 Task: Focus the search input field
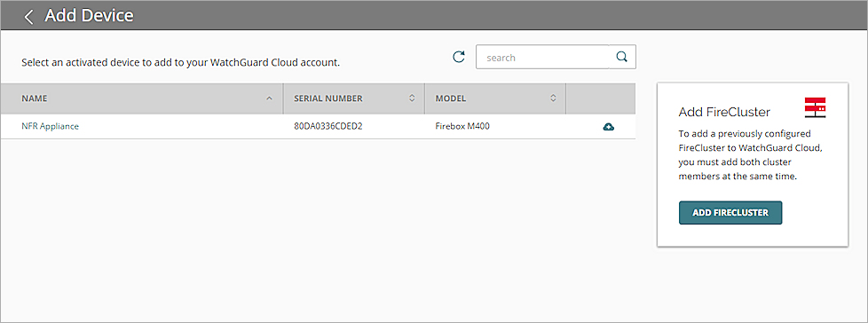(x=542, y=57)
